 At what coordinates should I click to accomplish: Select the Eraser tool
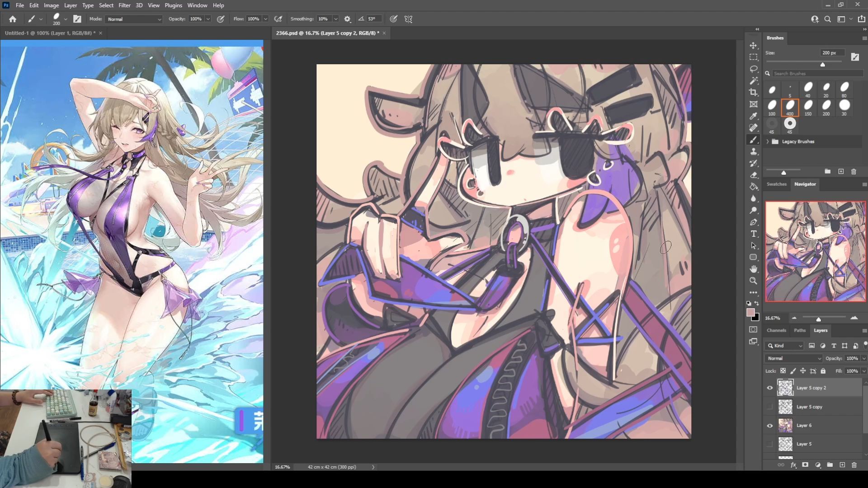[753, 175]
